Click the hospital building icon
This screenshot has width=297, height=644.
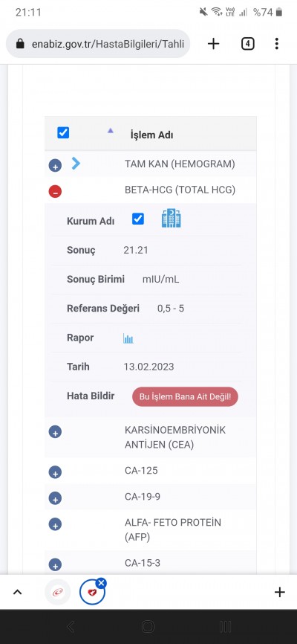(x=172, y=219)
